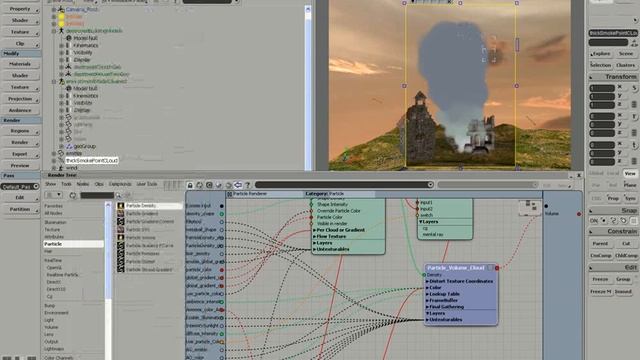This screenshot has height=360, width=640.
Task: Click the Preview button
Action: click(20, 166)
